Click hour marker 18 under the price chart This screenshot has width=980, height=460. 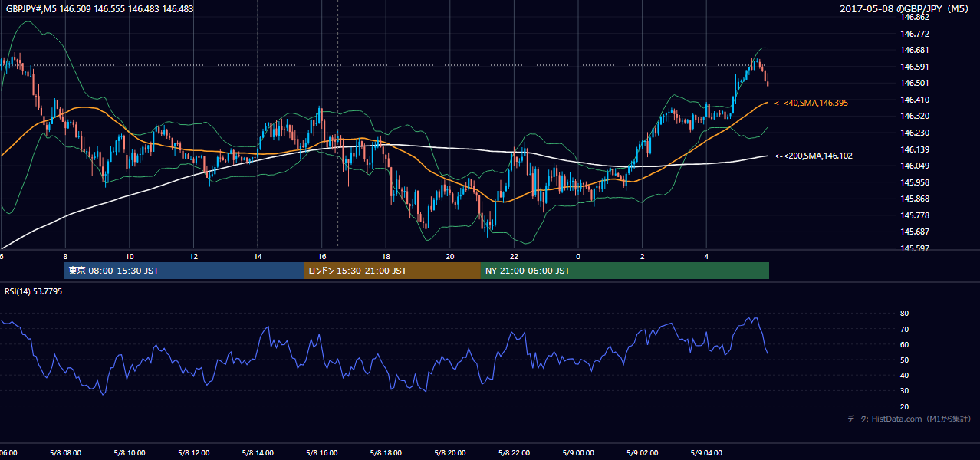click(386, 256)
